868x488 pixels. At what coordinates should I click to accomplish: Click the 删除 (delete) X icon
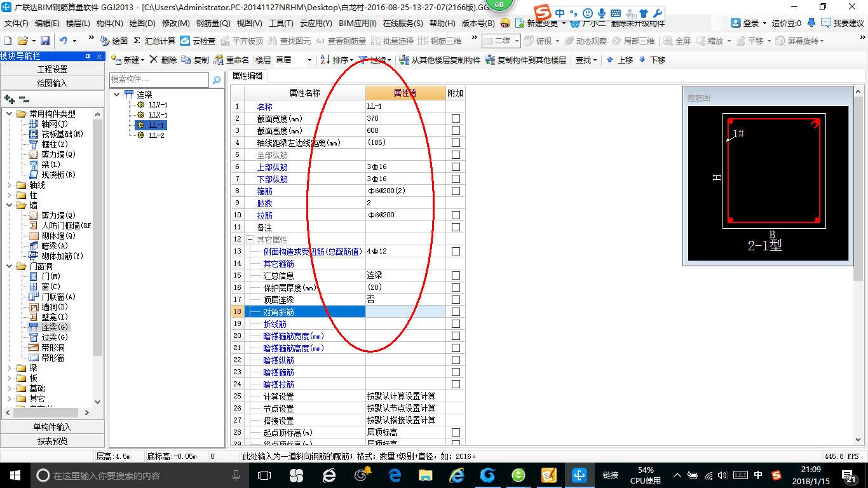pyautogui.click(x=153, y=60)
